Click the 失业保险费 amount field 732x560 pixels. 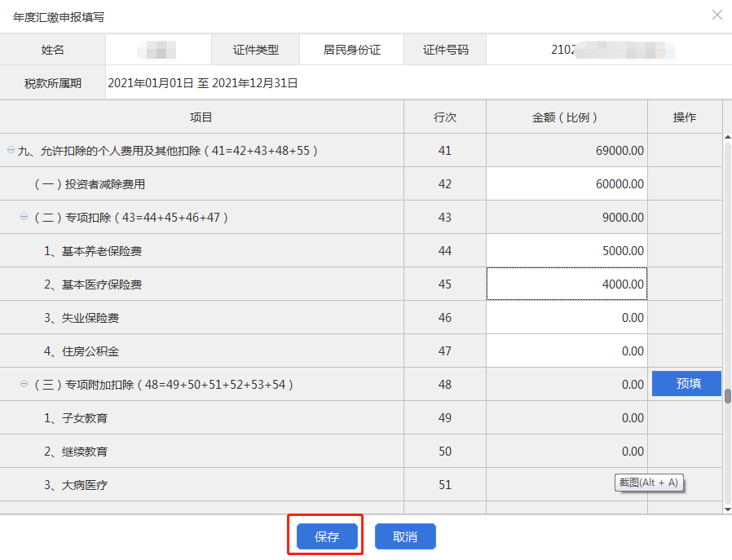pos(567,318)
